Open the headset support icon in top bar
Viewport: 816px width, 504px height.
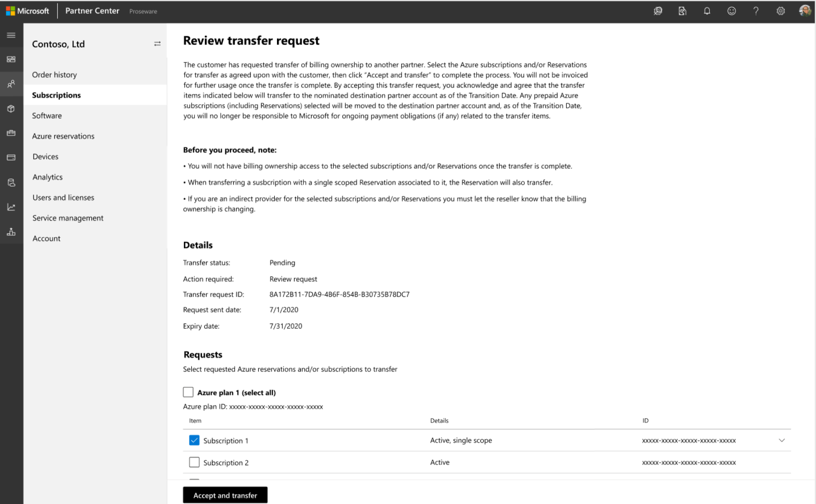pyautogui.click(x=658, y=11)
